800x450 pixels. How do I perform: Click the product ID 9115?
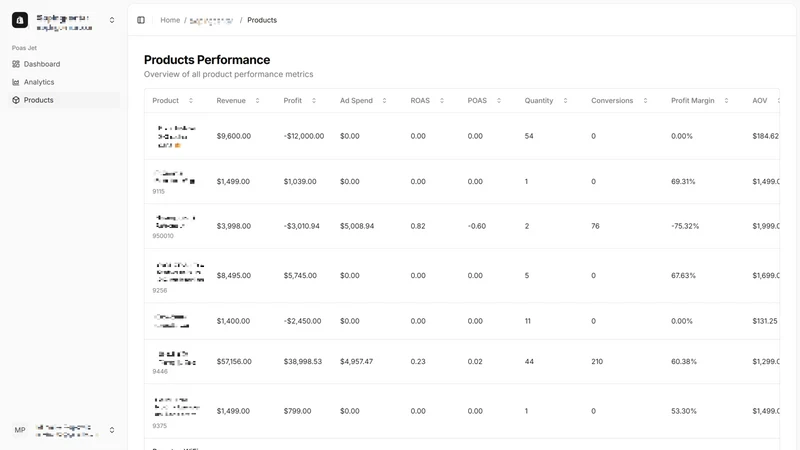point(159,191)
